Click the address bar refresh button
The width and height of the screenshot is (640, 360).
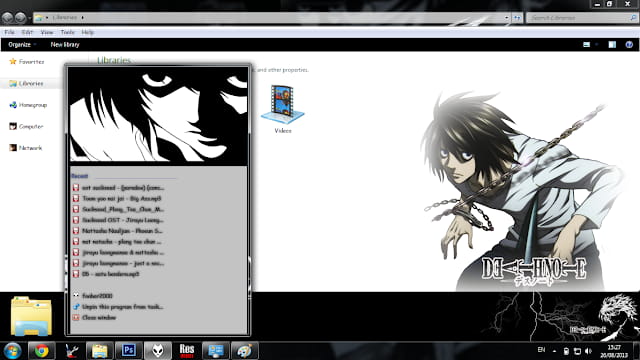pos(517,18)
